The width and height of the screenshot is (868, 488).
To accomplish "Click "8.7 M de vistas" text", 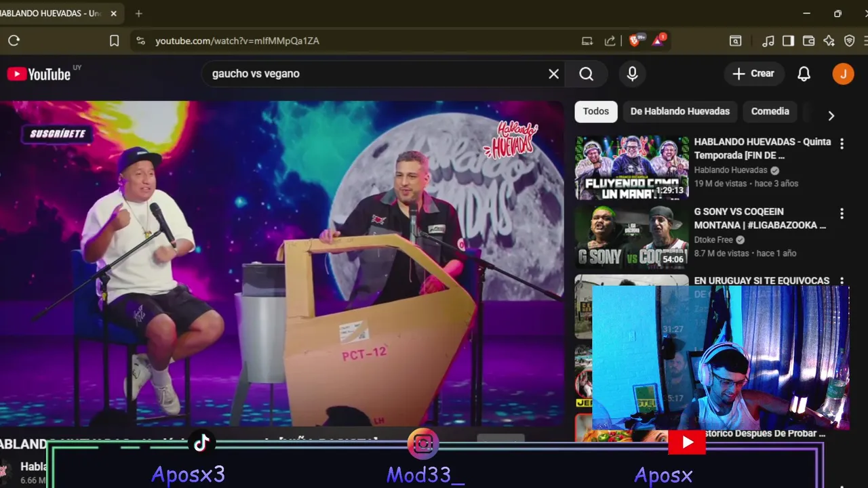I will pos(722,253).
